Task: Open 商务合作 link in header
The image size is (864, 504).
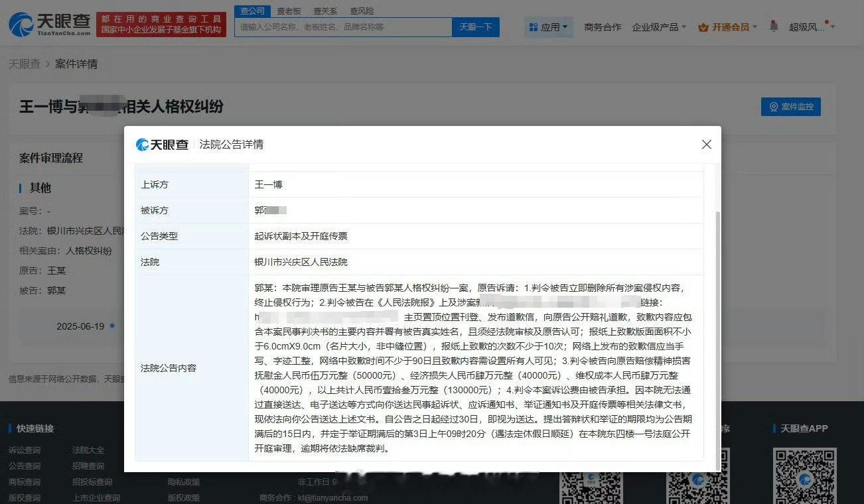Action: [x=603, y=27]
